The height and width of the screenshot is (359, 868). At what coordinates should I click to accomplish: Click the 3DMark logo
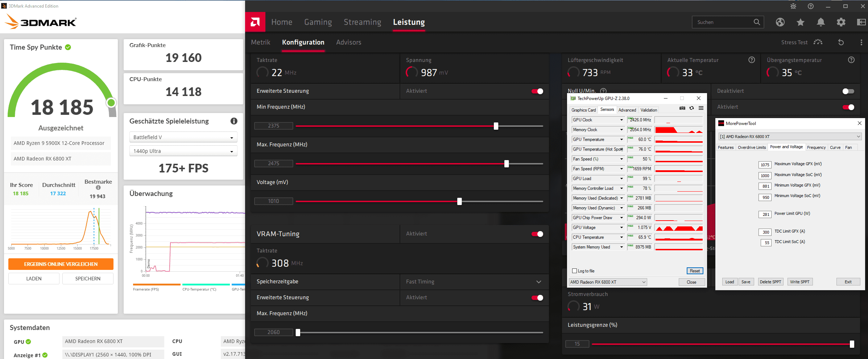click(x=41, y=22)
